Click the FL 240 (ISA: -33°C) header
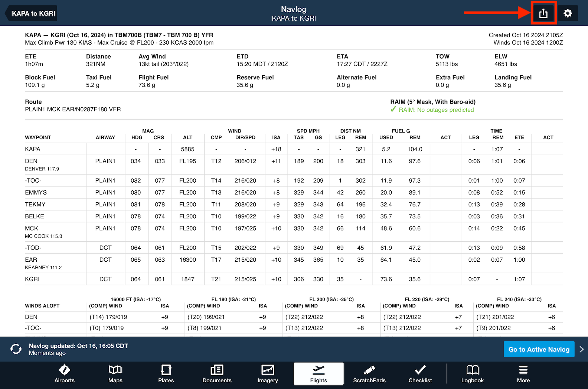This screenshot has height=389, width=588. [519, 300]
